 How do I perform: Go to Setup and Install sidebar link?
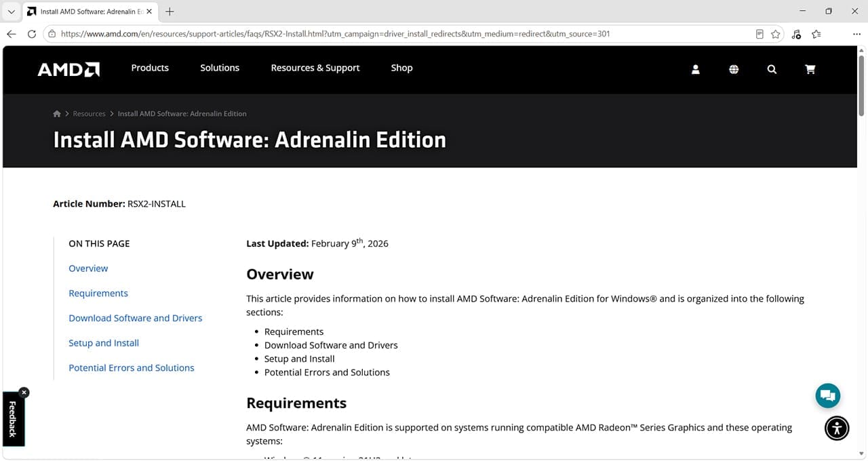[x=104, y=343]
